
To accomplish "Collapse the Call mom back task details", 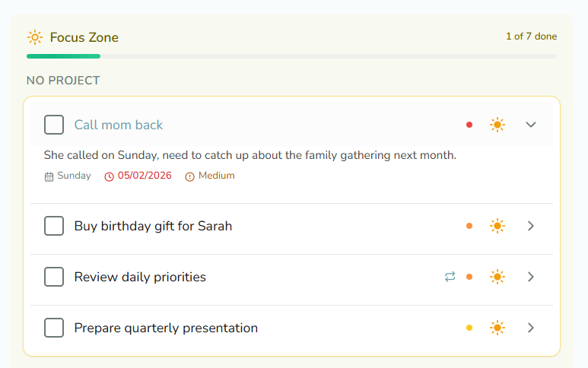I will 531,125.
